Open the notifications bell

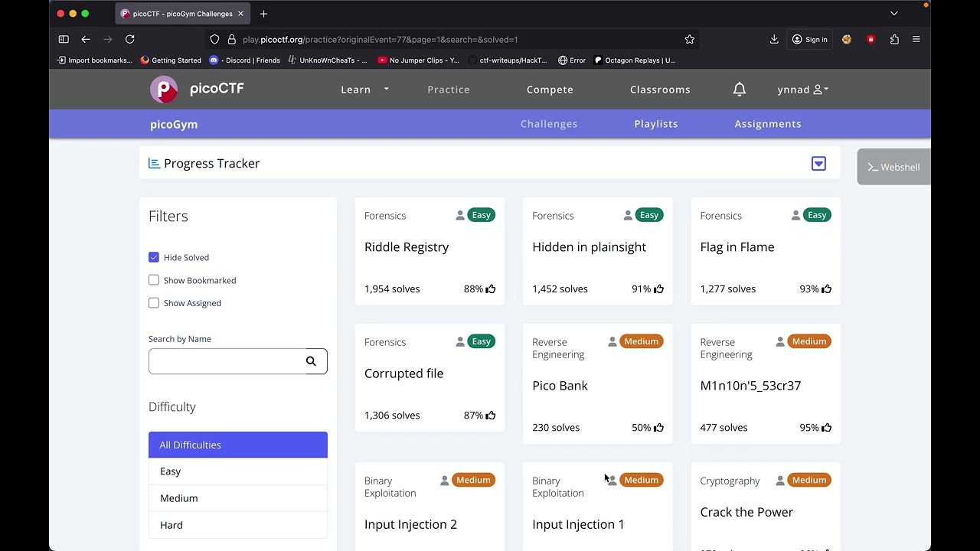coord(740,90)
